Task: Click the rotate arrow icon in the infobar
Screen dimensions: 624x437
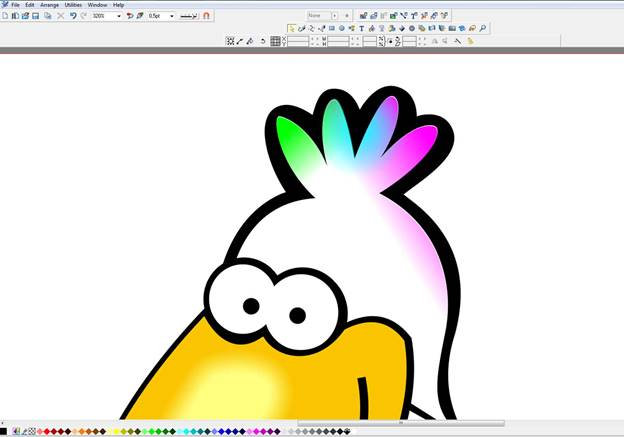Action: (263, 41)
